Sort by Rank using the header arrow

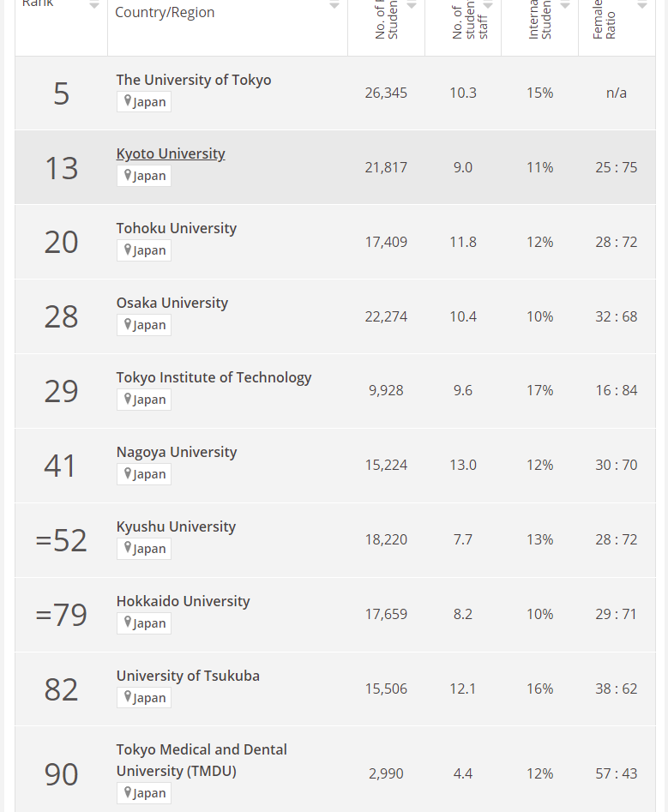(x=94, y=7)
